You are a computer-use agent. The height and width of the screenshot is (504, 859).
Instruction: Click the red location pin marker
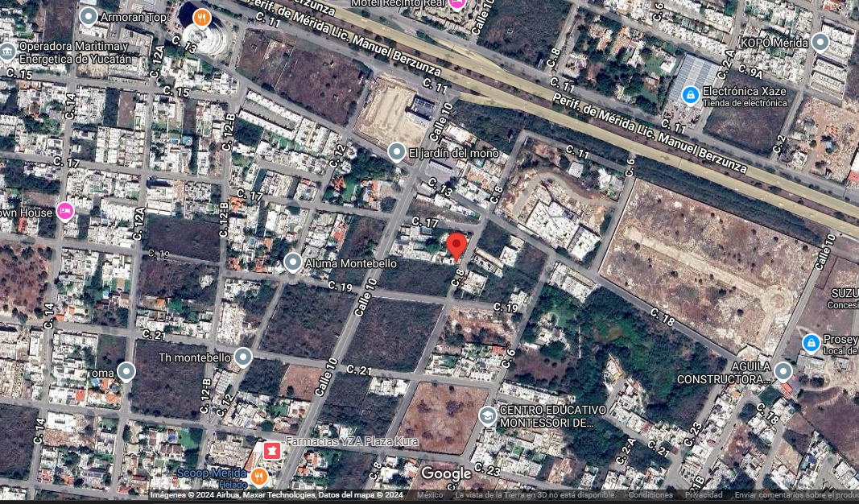(x=456, y=247)
